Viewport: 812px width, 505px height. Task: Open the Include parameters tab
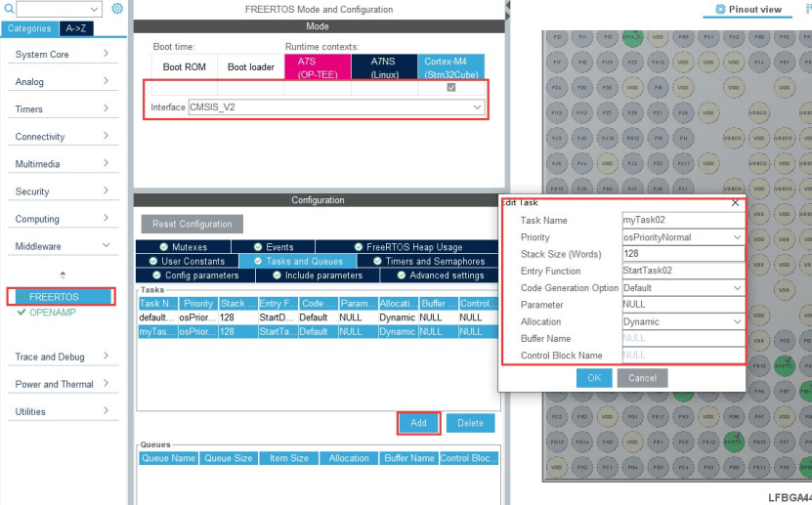pyautogui.click(x=318, y=275)
